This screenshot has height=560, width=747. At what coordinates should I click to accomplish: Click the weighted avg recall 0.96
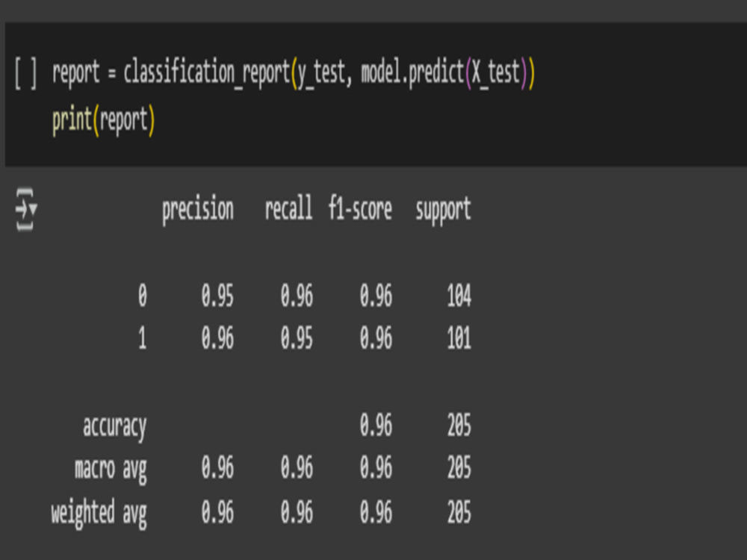tap(297, 513)
